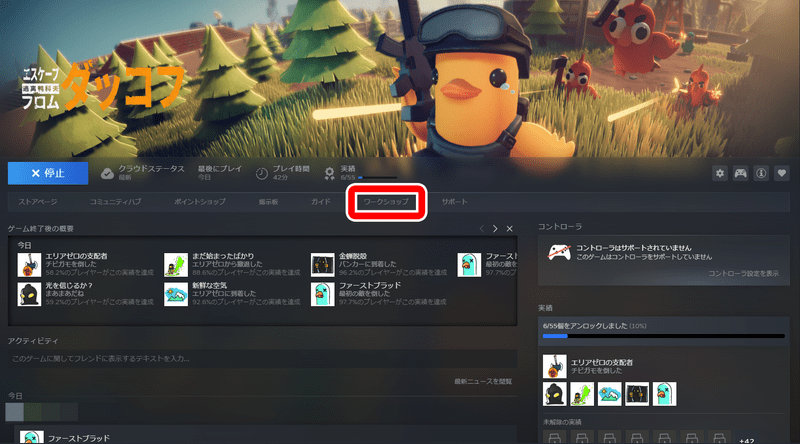Click the クラウドステータス label
The width and height of the screenshot is (800, 444).
(151, 168)
